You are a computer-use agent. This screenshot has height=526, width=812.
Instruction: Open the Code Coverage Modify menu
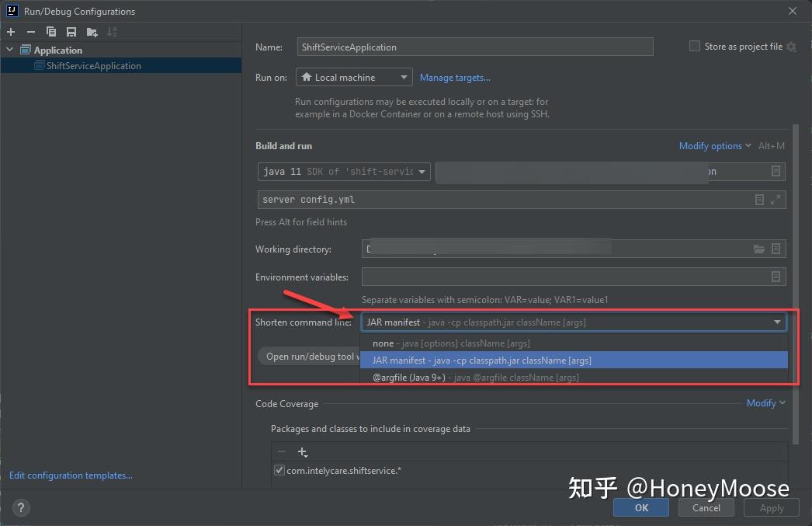pyautogui.click(x=762, y=403)
